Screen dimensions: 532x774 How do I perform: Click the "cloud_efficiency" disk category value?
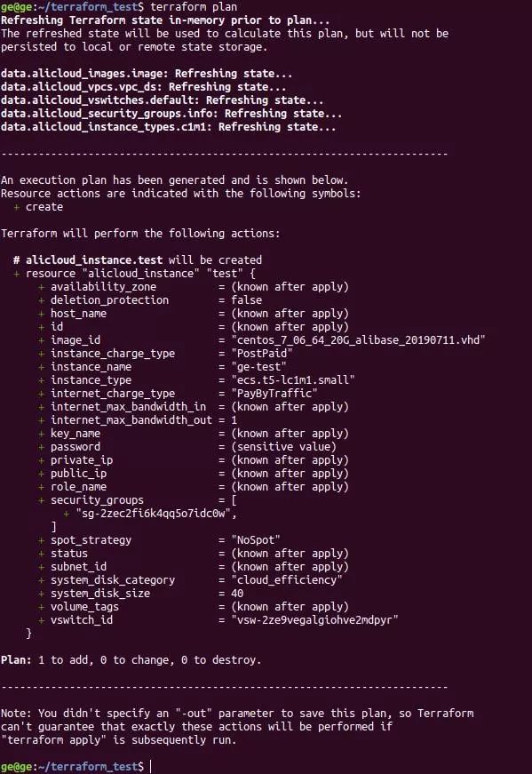pyautogui.click(x=287, y=580)
